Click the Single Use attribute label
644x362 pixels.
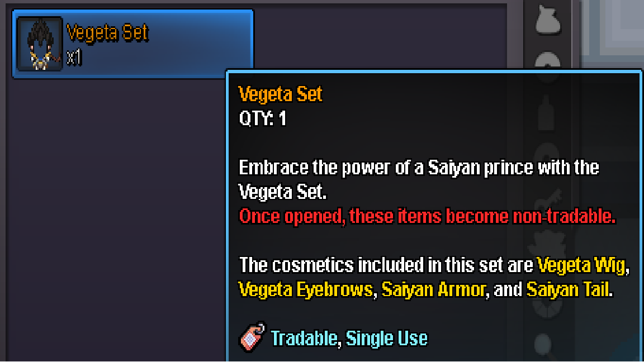tap(386, 339)
